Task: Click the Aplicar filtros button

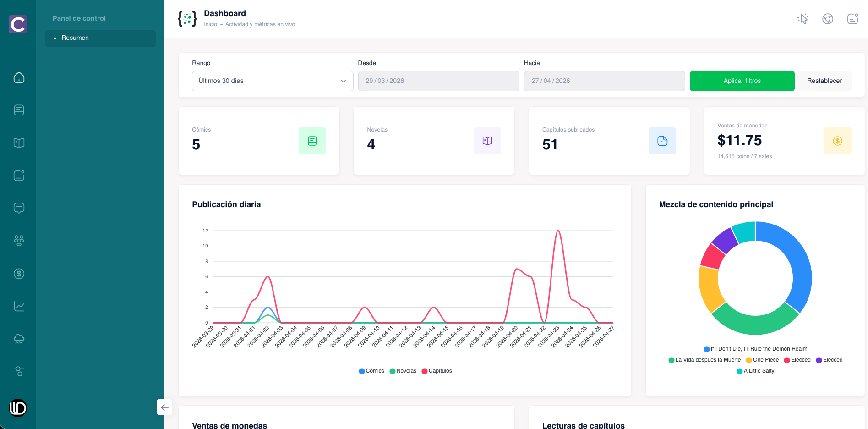Action: click(x=742, y=81)
